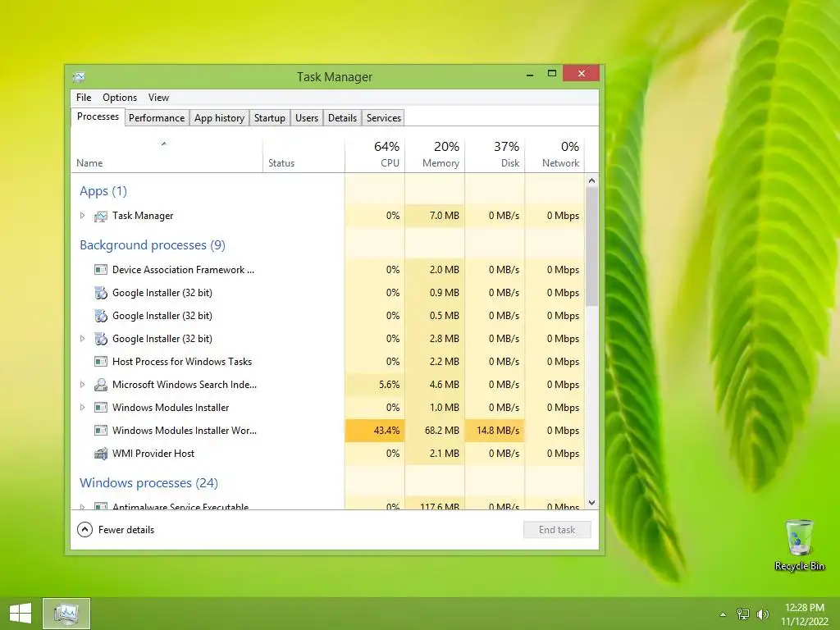
Task: Open the View menu
Action: pos(158,98)
